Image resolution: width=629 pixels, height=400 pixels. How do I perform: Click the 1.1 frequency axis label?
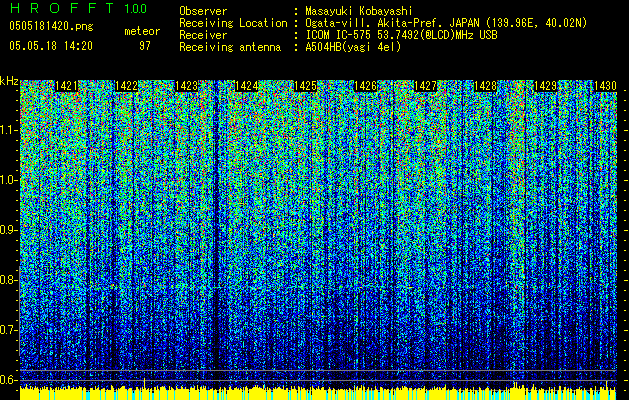[x=9, y=130]
